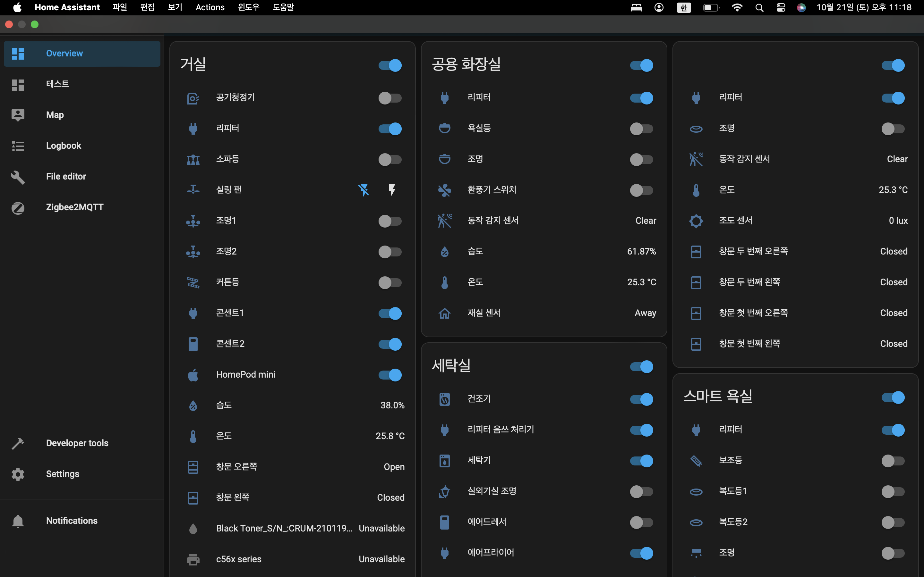Go to Developer tools
The height and width of the screenshot is (577, 924).
click(x=77, y=443)
